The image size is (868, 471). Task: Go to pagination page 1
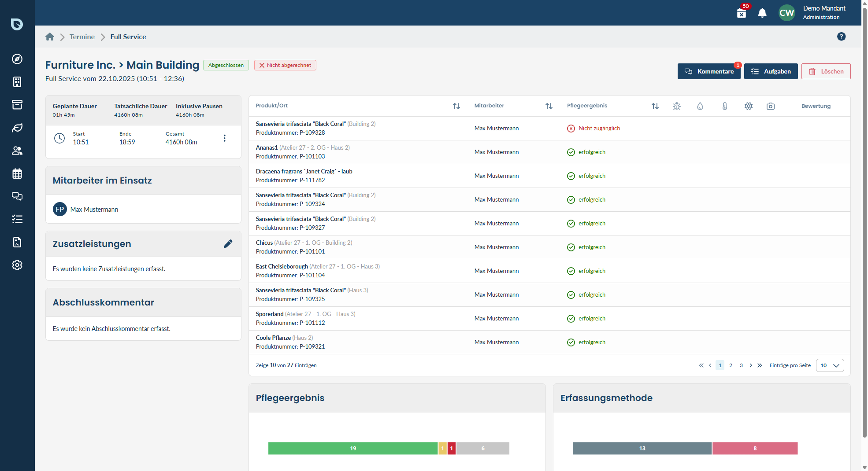pos(720,365)
